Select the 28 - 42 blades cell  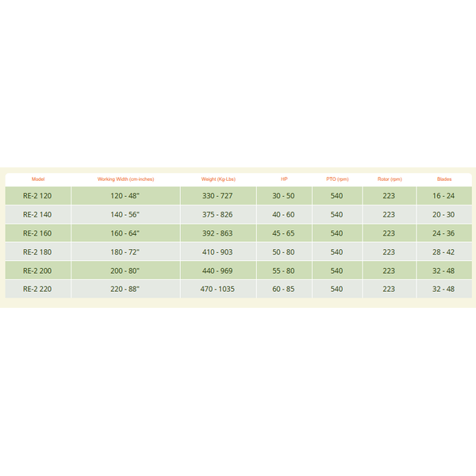click(x=444, y=252)
